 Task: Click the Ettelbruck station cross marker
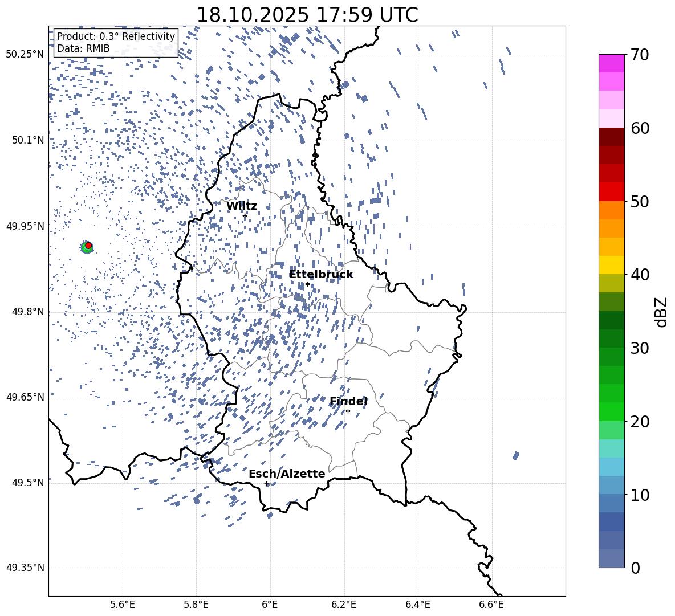click(307, 284)
